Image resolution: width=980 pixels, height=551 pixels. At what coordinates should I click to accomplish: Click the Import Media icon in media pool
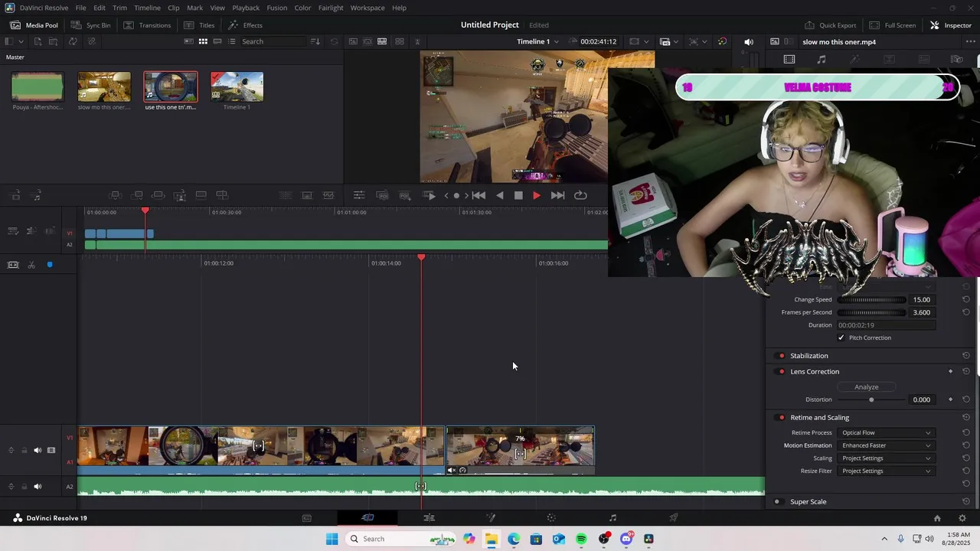[38, 41]
